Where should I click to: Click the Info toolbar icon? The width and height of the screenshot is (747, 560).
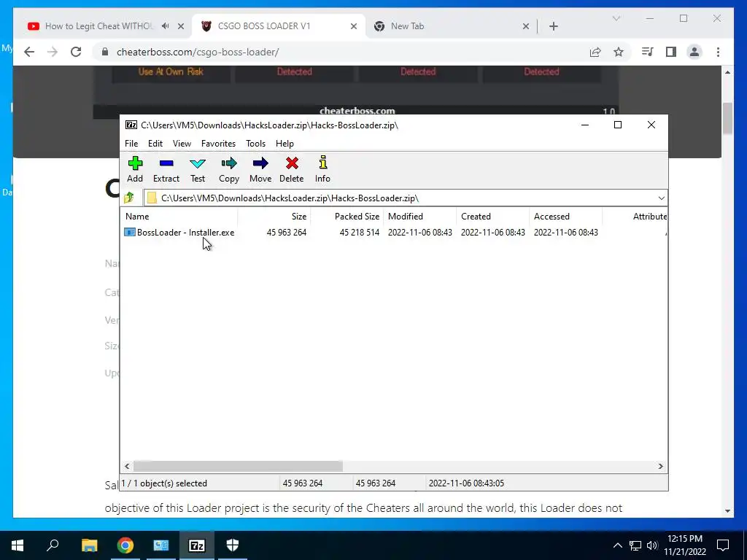tap(322, 169)
